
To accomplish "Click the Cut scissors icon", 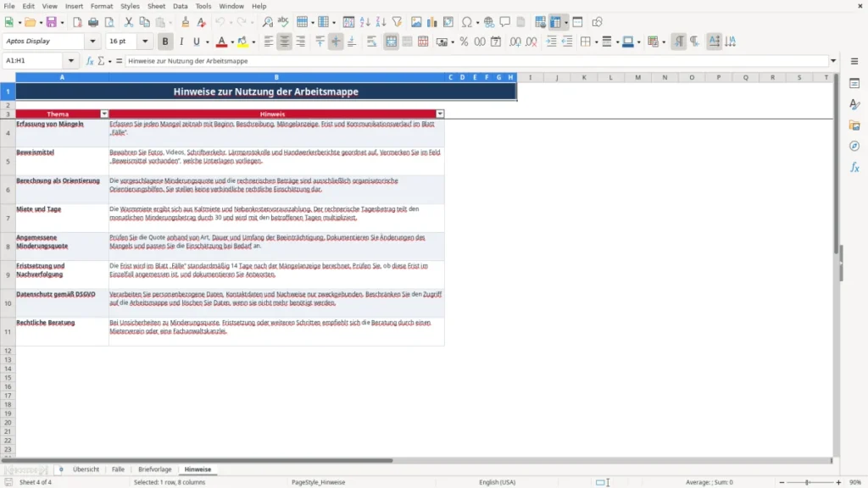I will click(129, 22).
